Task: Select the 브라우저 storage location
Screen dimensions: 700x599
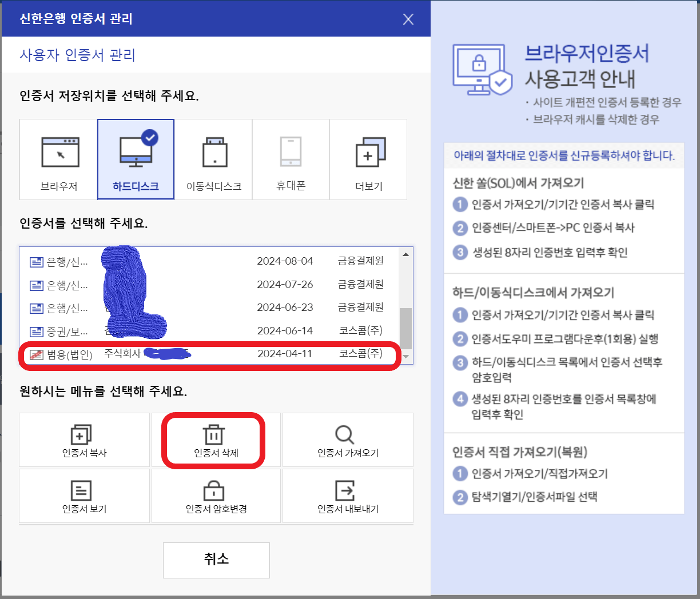Action: pyautogui.click(x=58, y=159)
